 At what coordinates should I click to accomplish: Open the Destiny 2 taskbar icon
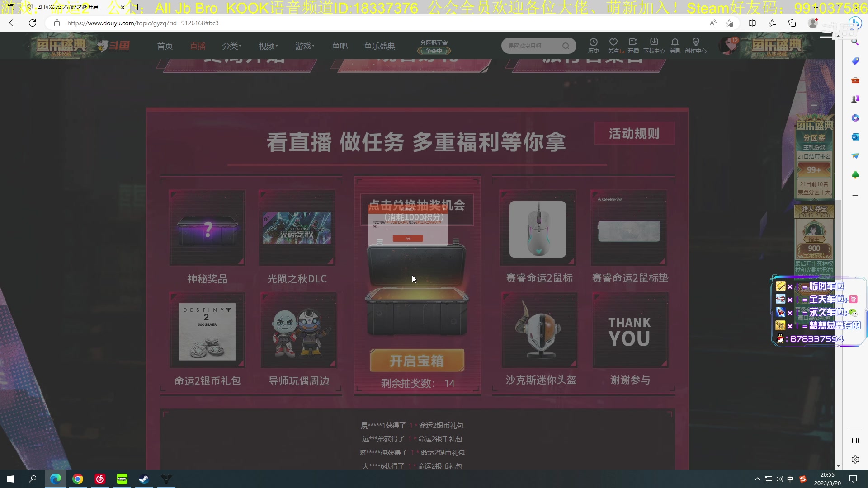point(166,479)
